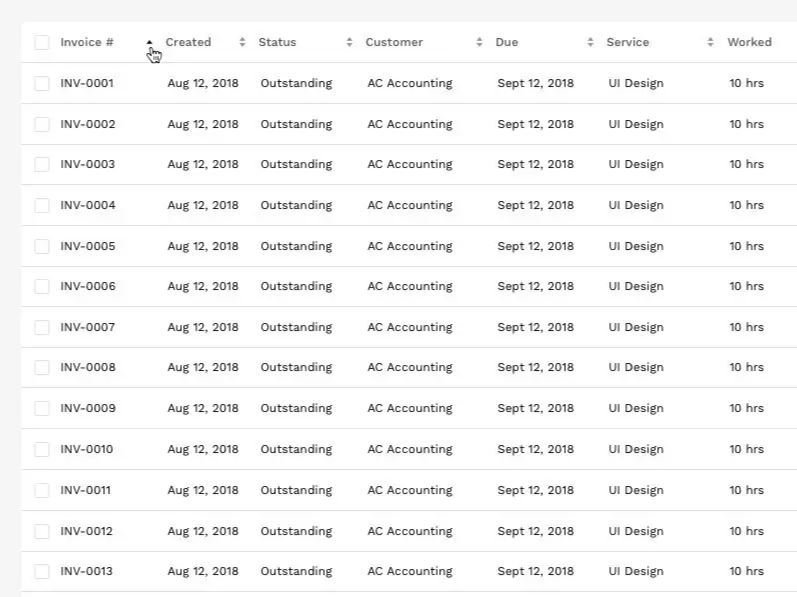
Task: Click UI Design service in INV-0005 row
Action: click(x=636, y=246)
